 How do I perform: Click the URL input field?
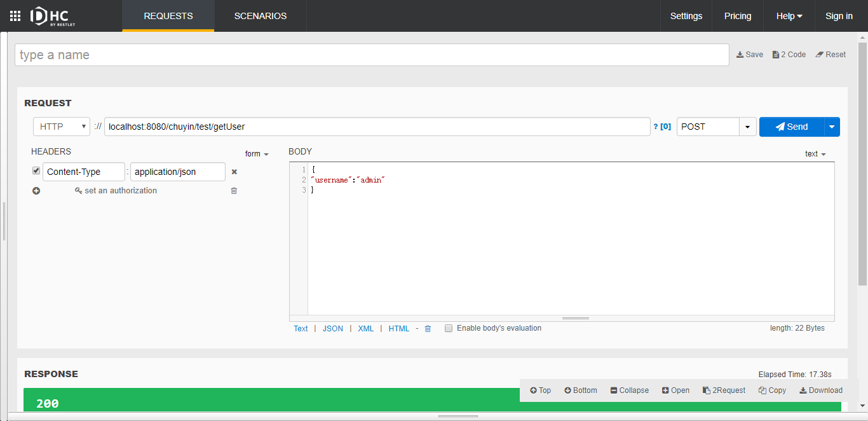(377, 127)
